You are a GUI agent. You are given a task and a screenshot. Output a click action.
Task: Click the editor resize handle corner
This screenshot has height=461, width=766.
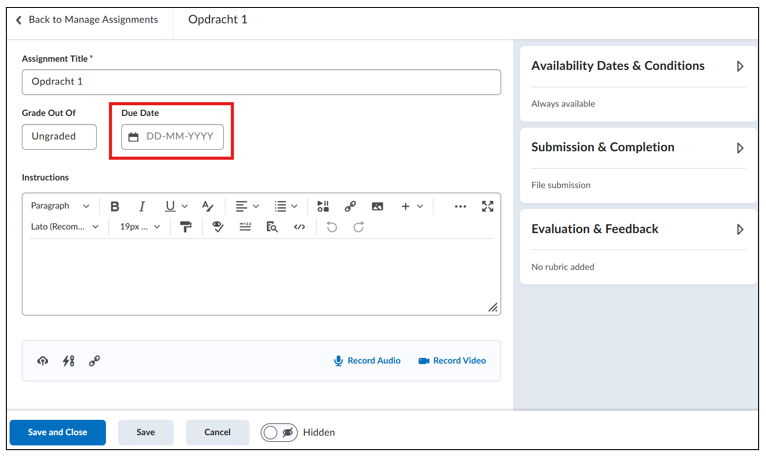[493, 307]
